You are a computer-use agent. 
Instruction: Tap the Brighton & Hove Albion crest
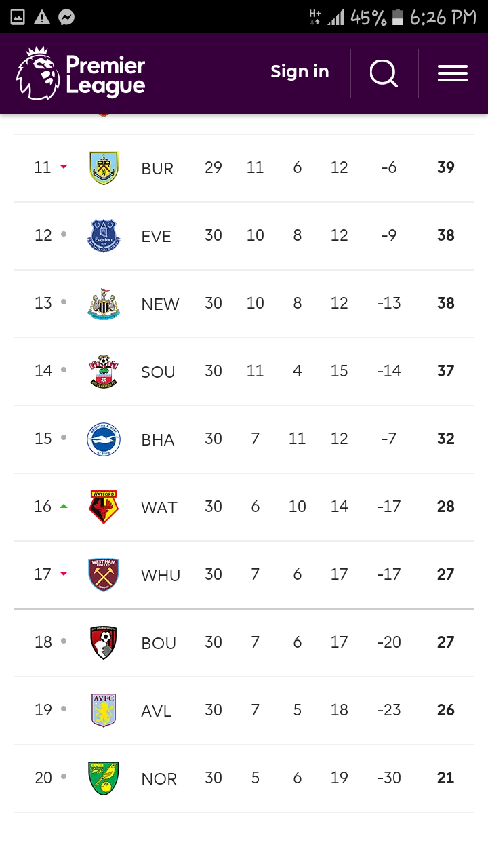tap(104, 439)
